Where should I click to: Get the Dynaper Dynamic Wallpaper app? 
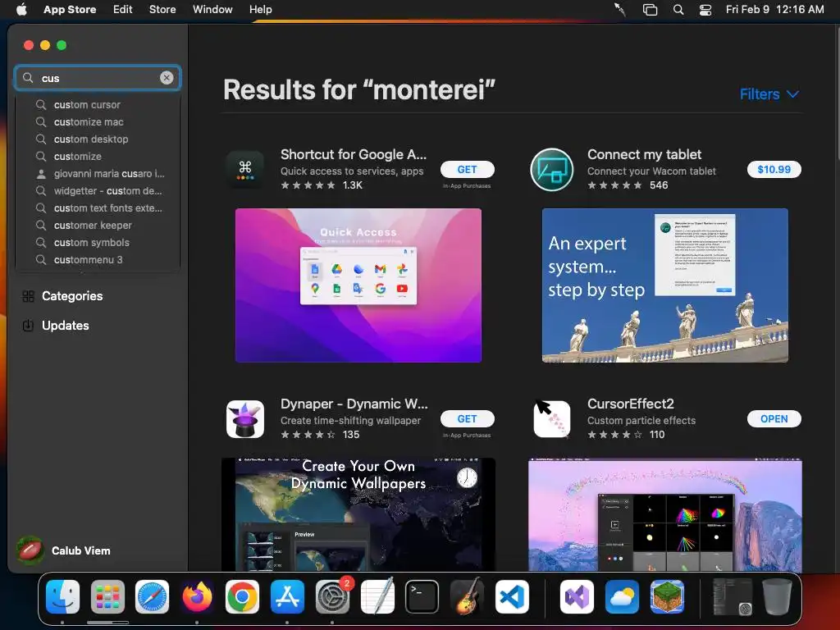(x=467, y=419)
